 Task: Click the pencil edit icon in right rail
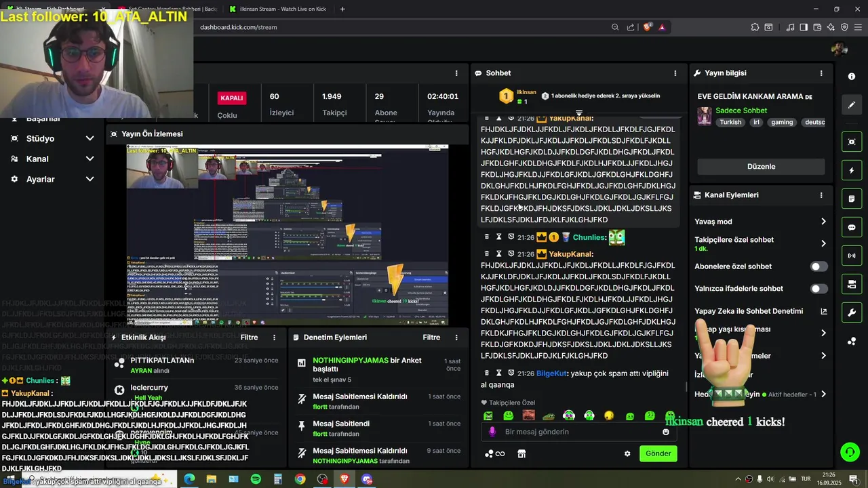pos(852,105)
